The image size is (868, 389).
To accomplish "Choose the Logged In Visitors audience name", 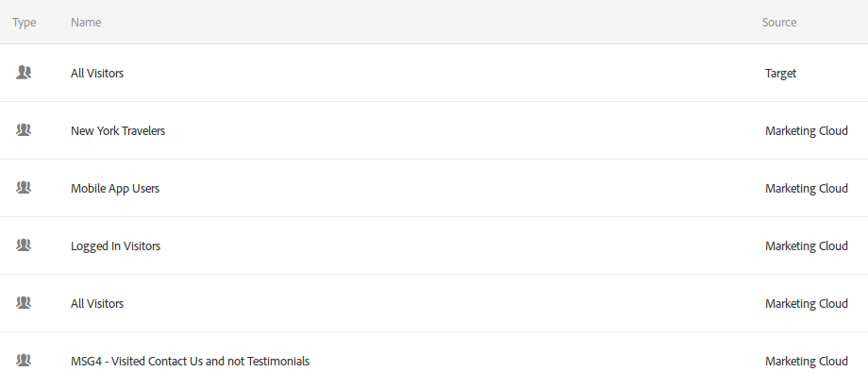I will [x=116, y=246].
